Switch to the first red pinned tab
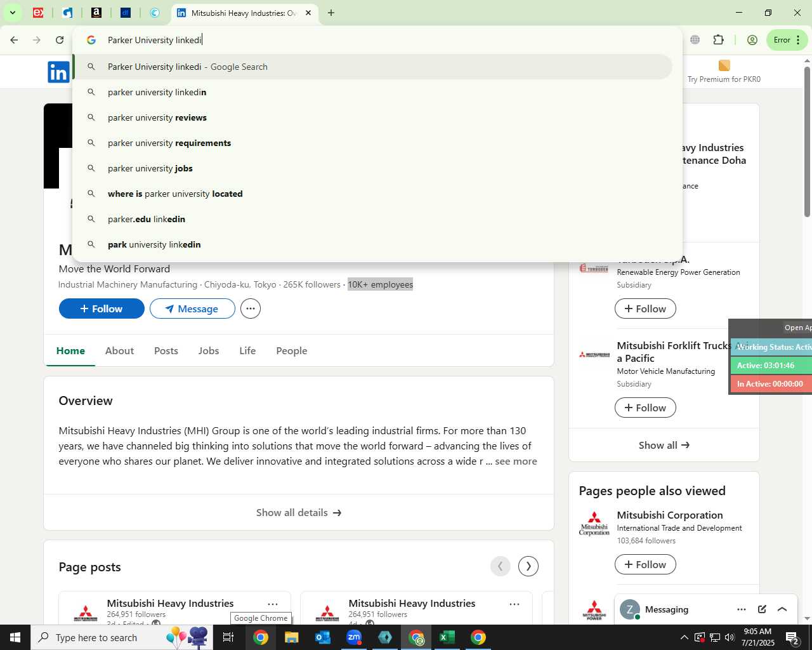 (38, 13)
